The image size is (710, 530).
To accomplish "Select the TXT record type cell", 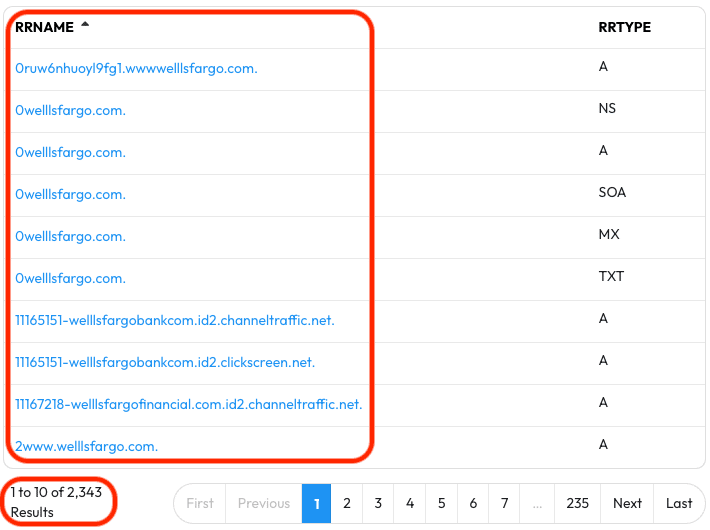I will click(611, 276).
